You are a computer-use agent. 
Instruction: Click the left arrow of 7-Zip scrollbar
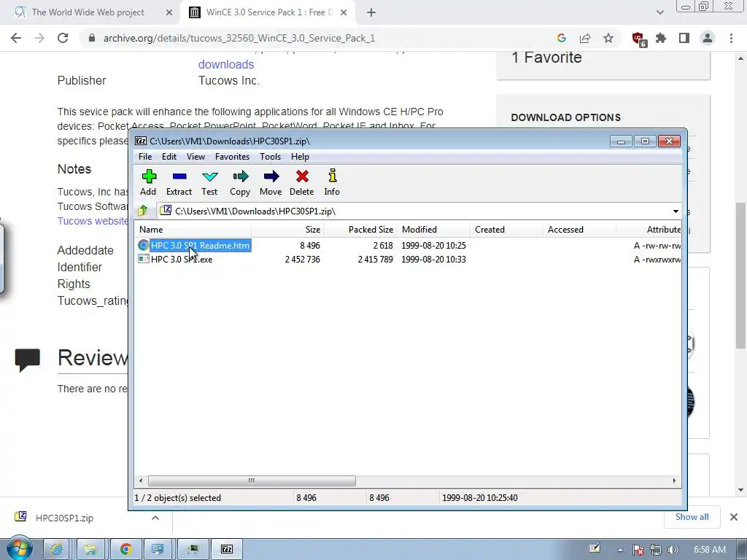coord(141,481)
